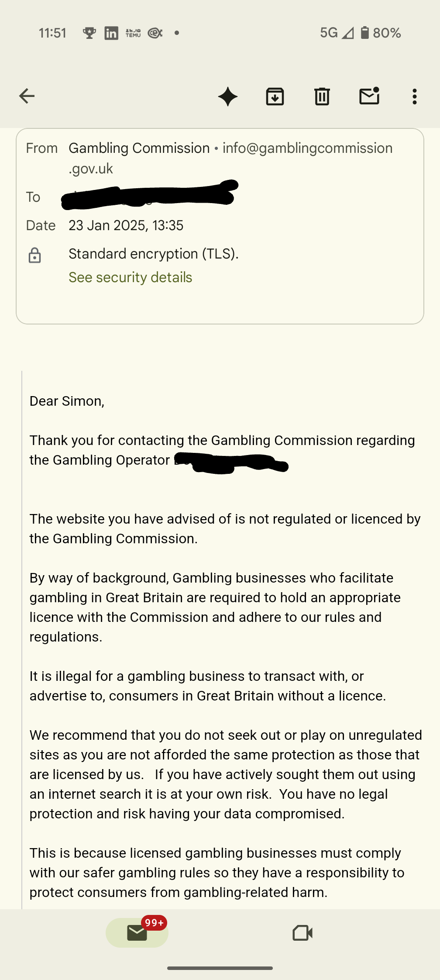The image size is (440, 980).
Task: Archive this email
Action: coord(275,97)
